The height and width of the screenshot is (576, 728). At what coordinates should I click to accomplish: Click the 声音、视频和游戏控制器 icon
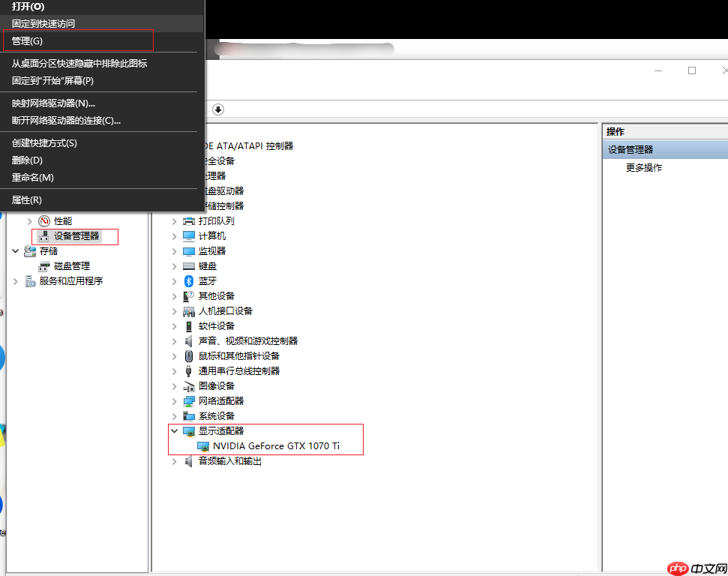point(187,340)
